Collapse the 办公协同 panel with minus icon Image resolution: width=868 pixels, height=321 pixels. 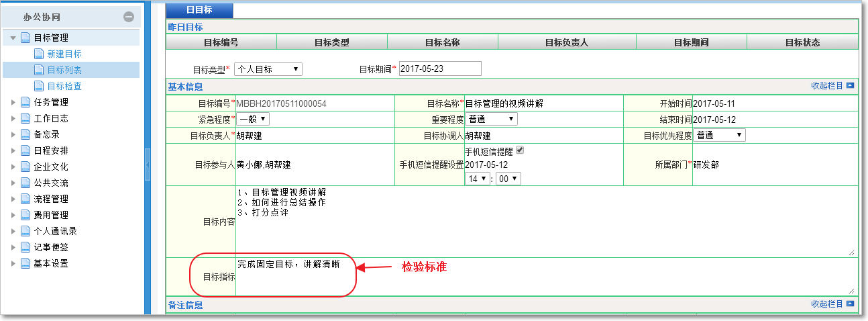coord(129,17)
